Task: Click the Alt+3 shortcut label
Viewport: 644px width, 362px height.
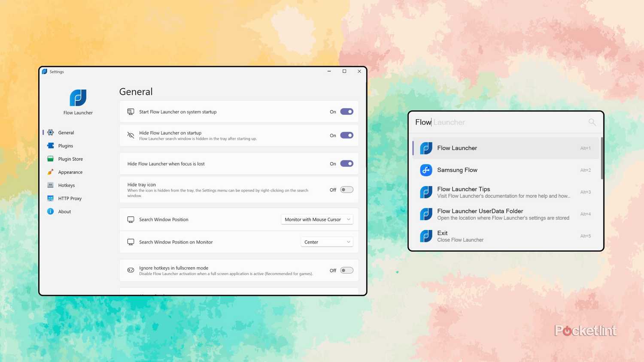Action: point(586,192)
